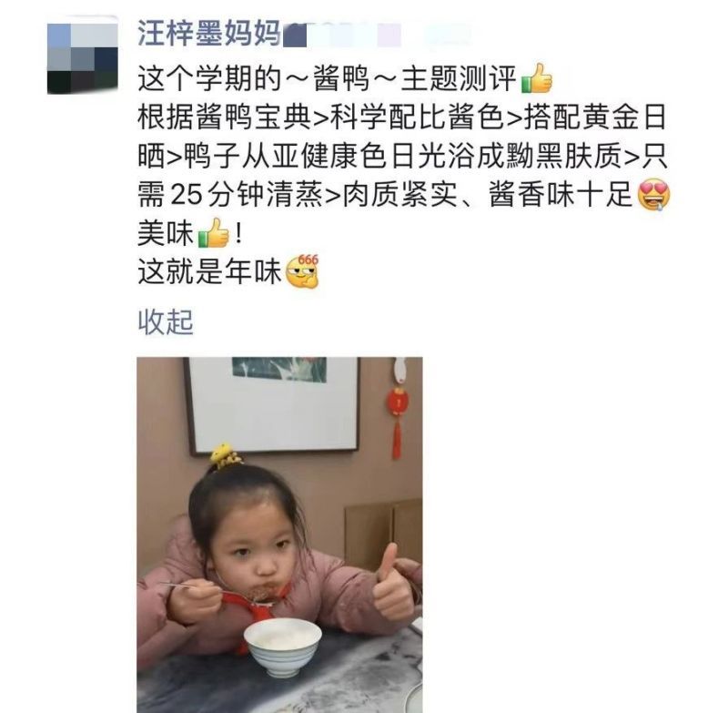Click the white rice bowl in photo

coord(283,647)
